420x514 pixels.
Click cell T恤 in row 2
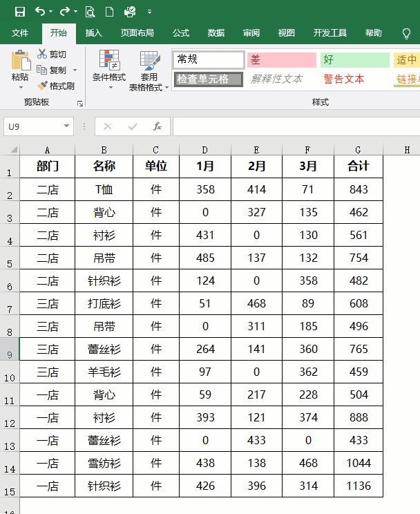[x=104, y=189]
